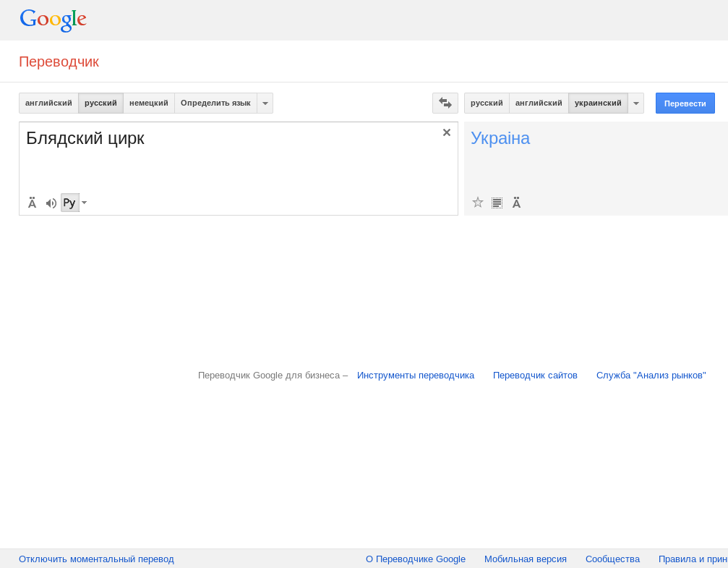Show transliteration for the source text
The image size is (728, 568).
32,203
